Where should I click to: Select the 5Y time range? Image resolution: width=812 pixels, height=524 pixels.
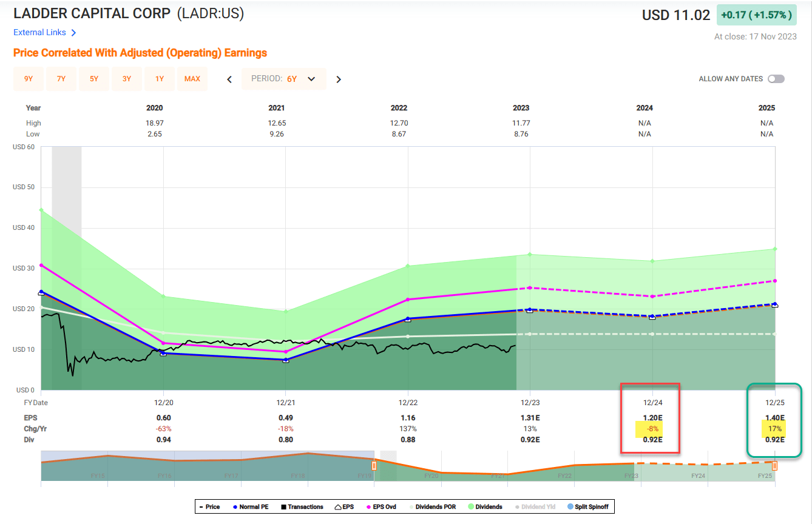click(x=94, y=79)
